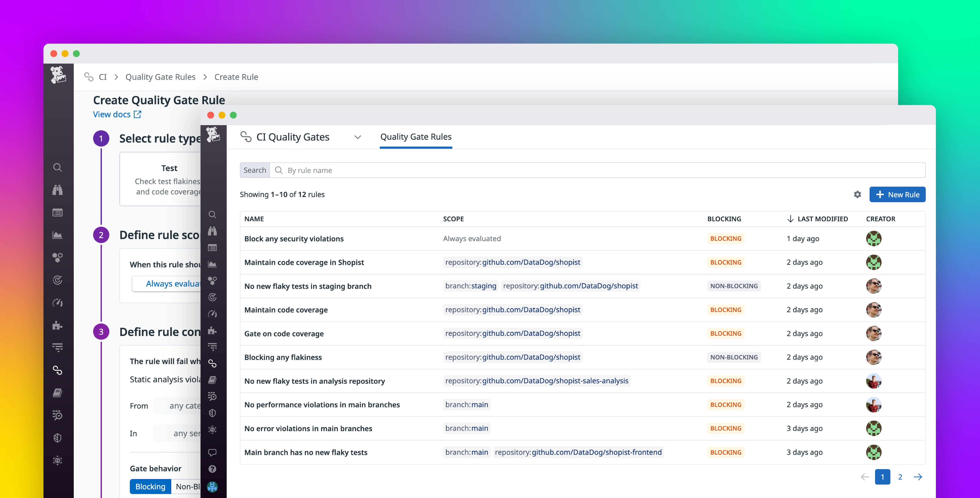The height and width of the screenshot is (498, 980).
Task: Switch to the Quality Gate Rules tab
Action: 415,137
